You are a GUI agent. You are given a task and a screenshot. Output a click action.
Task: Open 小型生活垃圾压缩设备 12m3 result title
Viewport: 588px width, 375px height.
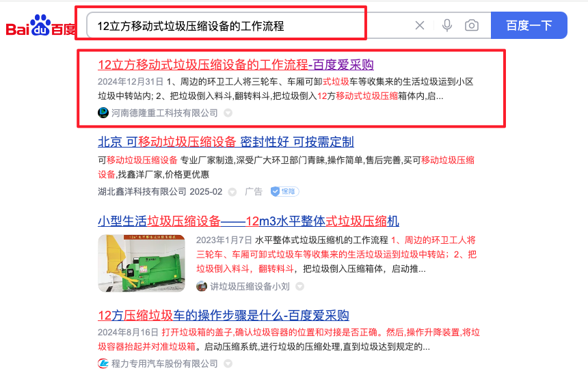tap(248, 221)
